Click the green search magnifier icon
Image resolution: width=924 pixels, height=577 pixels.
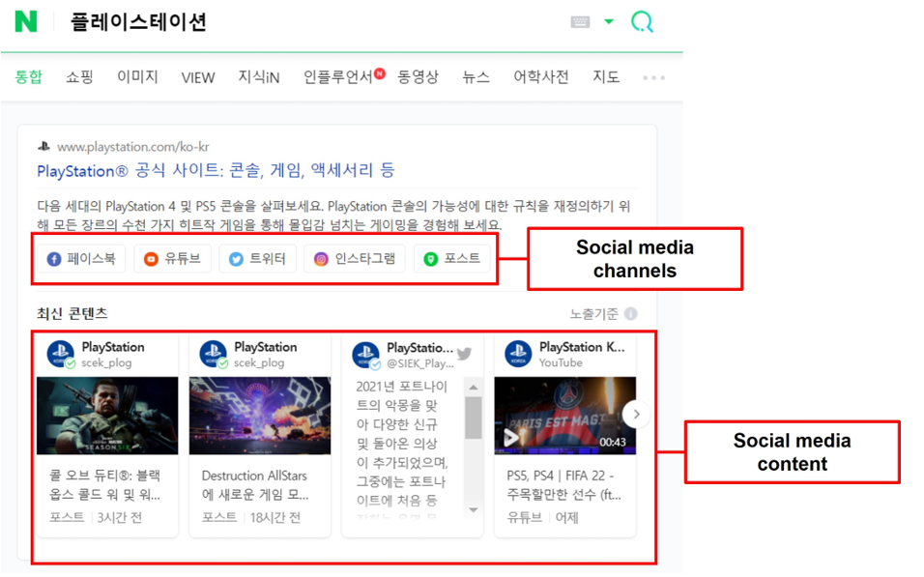(x=642, y=21)
